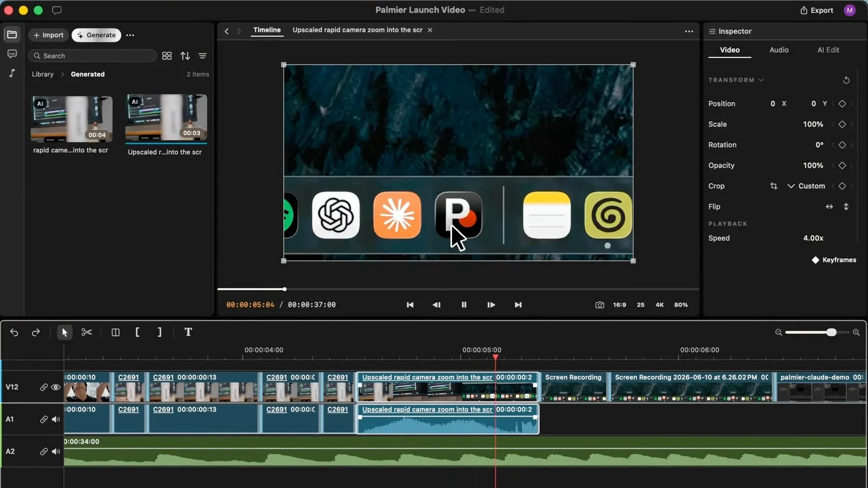Undo the last timeline edit
This screenshot has height=488, width=868.
[x=14, y=333]
